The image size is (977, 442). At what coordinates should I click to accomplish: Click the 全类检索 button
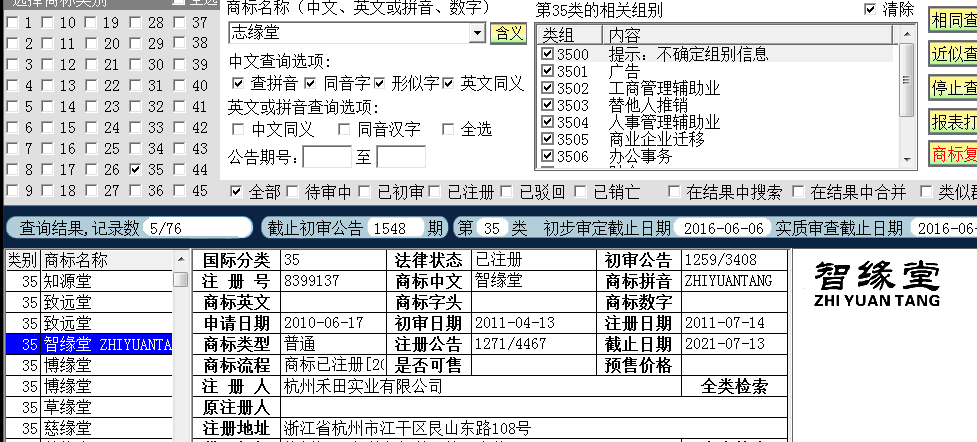point(735,387)
